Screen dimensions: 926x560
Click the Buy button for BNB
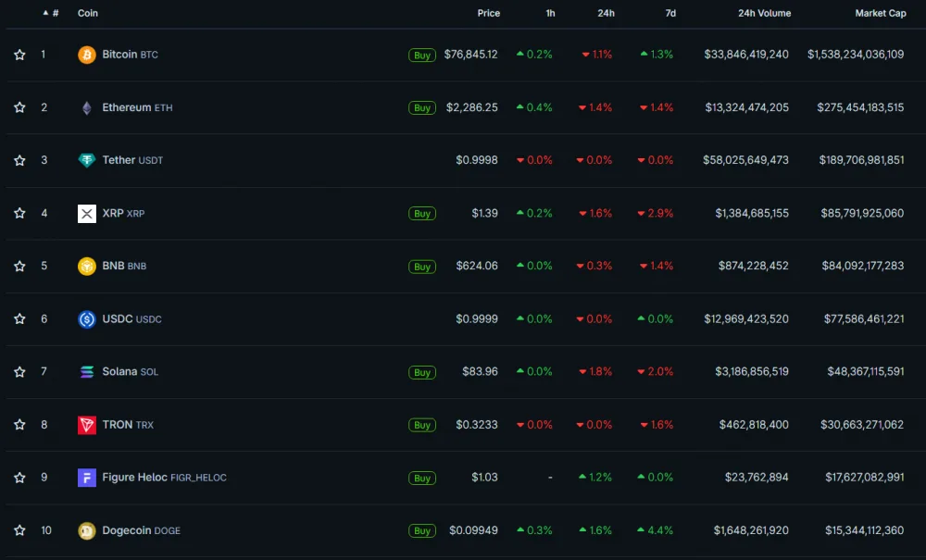click(422, 267)
